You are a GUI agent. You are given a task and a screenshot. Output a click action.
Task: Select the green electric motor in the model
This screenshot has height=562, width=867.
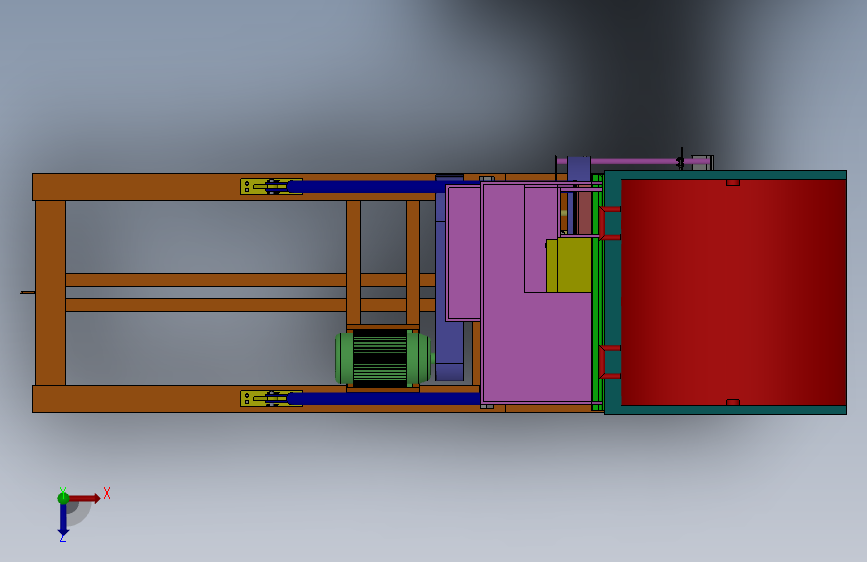tap(383, 358)
